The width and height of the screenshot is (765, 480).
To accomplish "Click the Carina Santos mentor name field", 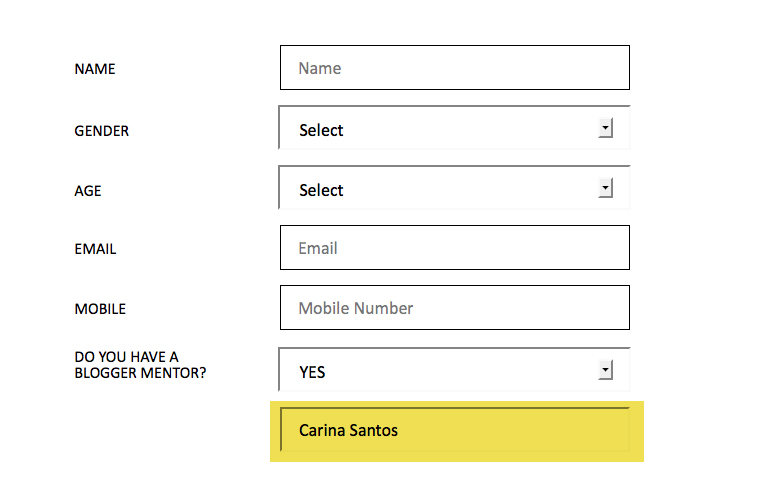I will coord(454,430).
